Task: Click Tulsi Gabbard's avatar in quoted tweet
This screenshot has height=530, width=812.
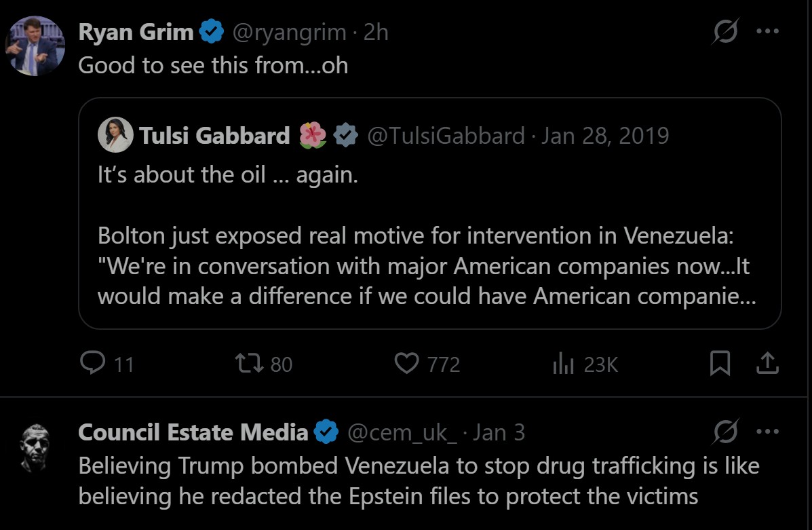Action: (115, 135)
